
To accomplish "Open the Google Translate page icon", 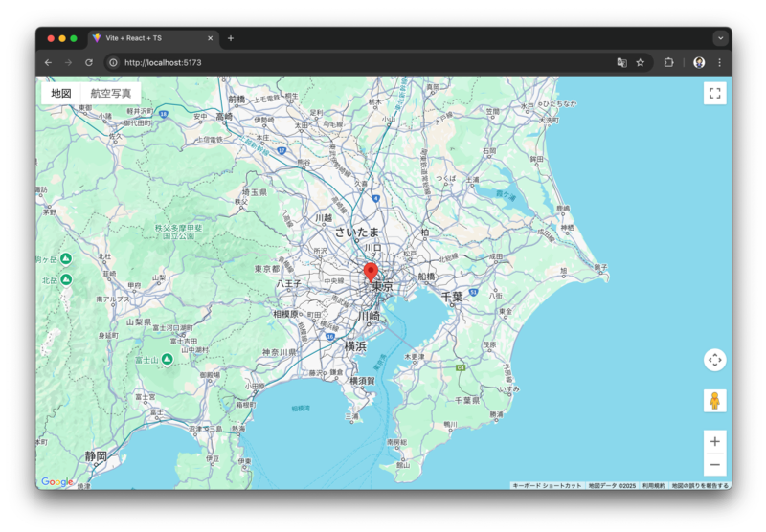I will (621, 62).
